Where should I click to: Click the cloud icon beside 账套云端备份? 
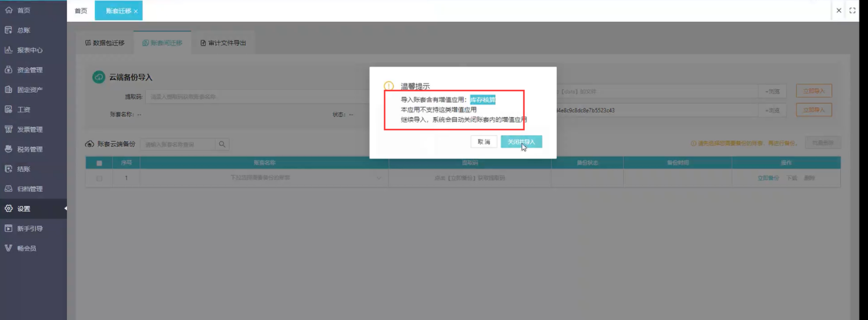90,144
